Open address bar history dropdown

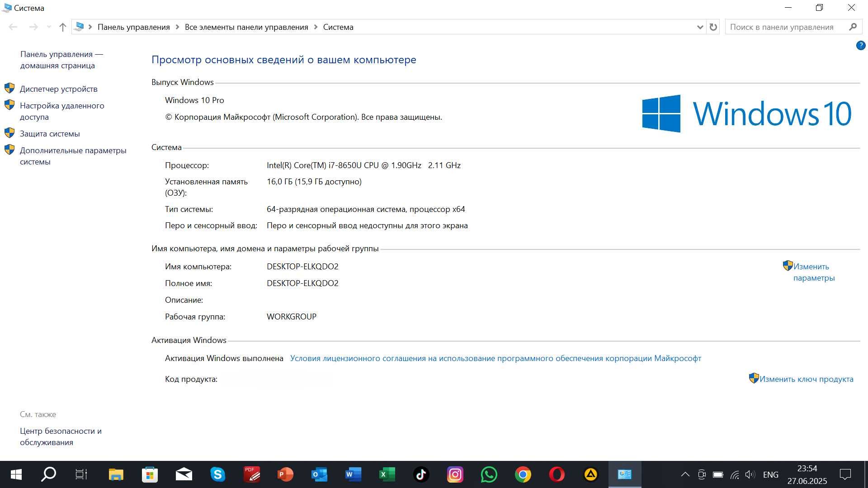pyautogui.click(x=700, y=27)
